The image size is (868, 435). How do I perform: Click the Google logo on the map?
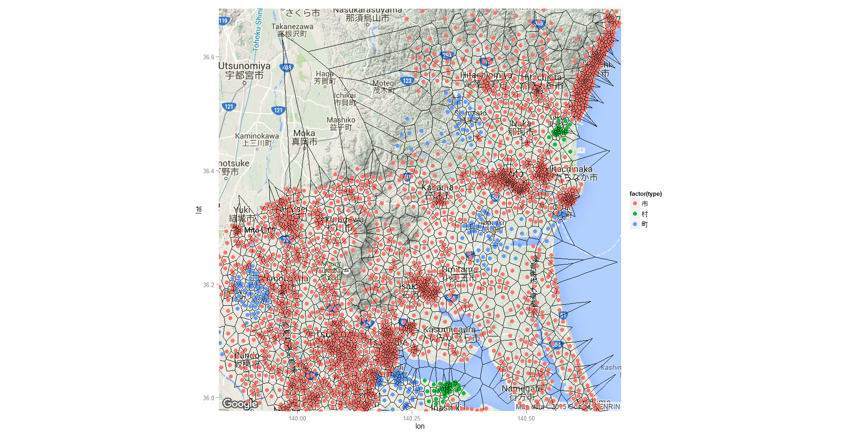coord(240,403)
